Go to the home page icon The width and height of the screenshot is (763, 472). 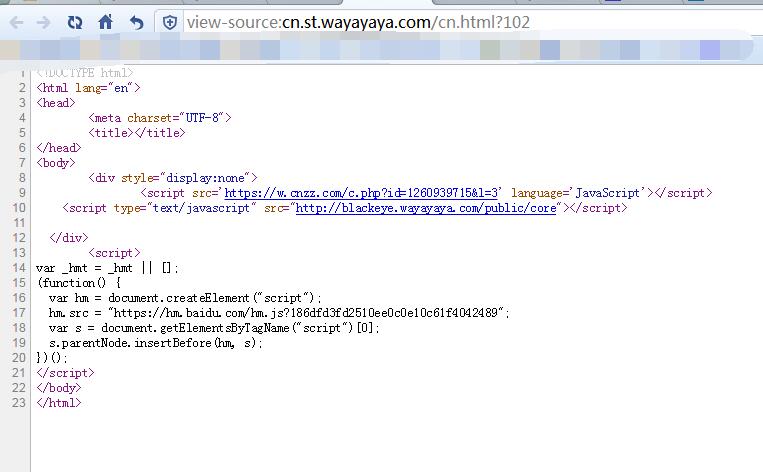[106, 22]
